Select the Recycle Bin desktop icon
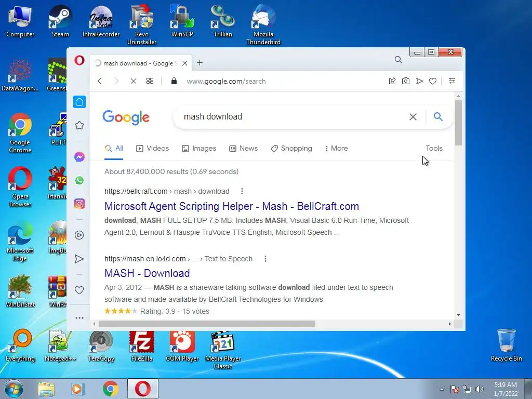Image resolution: width=532 pixels, height=399 pixels. [506, 345]
